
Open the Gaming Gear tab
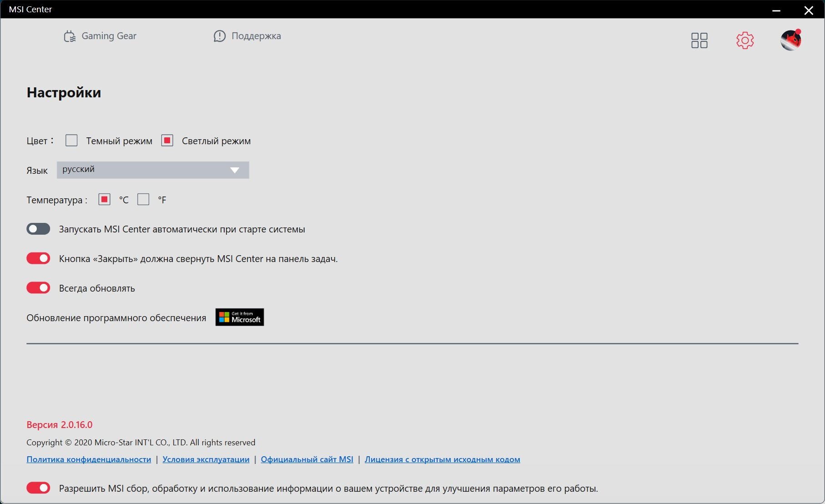coord(100,36)
